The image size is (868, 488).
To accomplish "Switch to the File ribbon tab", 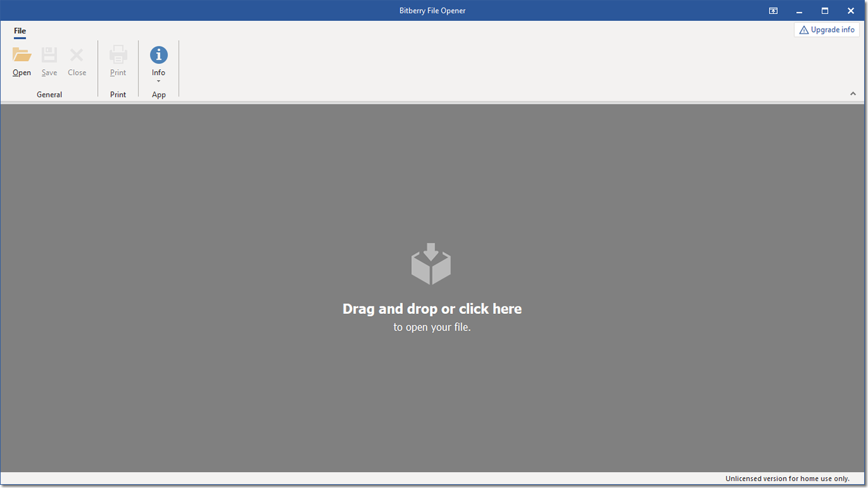I will pos(20,30).
